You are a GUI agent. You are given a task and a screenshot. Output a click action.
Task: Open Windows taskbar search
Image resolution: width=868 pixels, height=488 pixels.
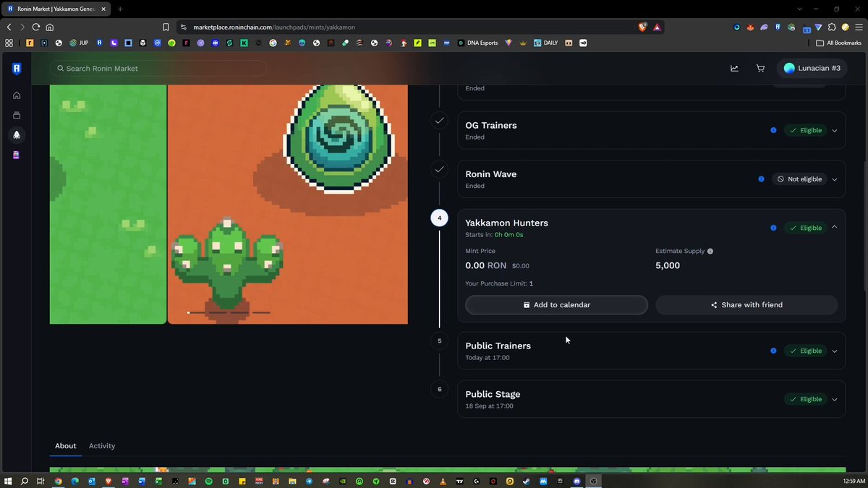(x=25, y=481)
